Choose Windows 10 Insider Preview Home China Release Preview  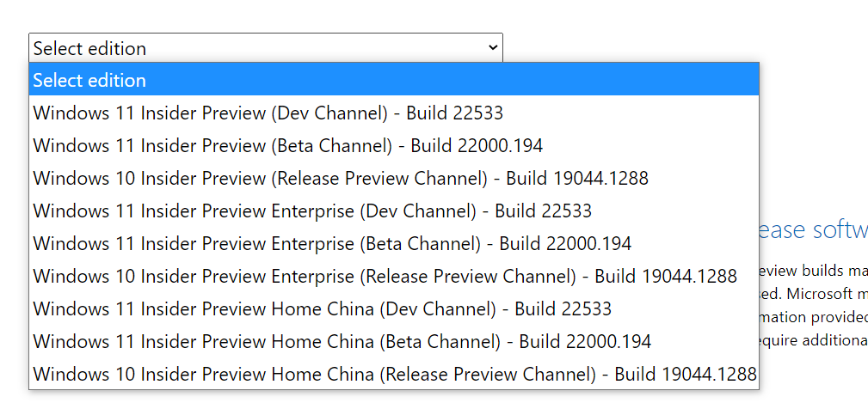[394, 374]
